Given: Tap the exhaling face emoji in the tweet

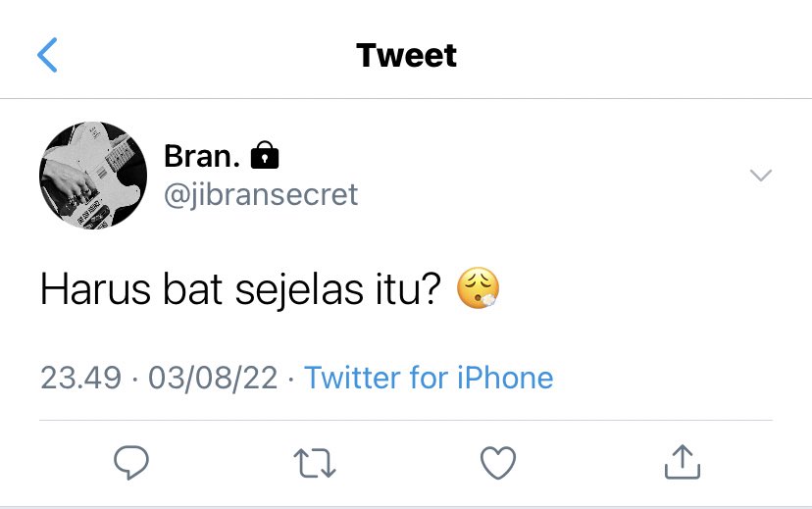Looking at the screenshot, I should click(x=478, y=288).
